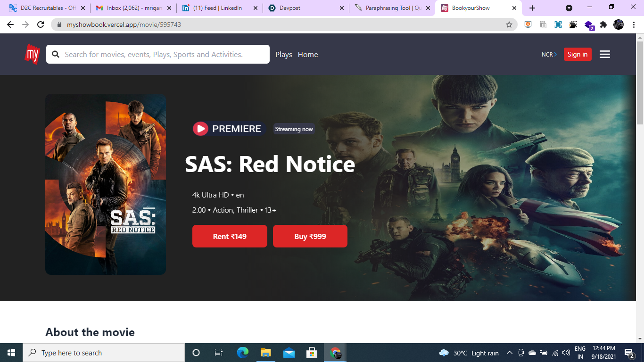Viewport: 644px width, 362px height.
Task: Open the Chrome profile avatar
Action: tap(619, 25)
